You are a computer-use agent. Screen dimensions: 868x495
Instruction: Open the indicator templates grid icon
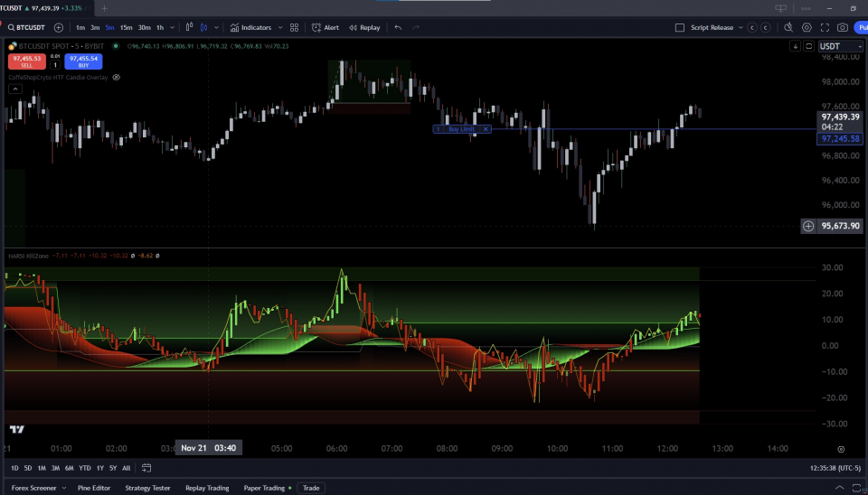click(294, 27)
